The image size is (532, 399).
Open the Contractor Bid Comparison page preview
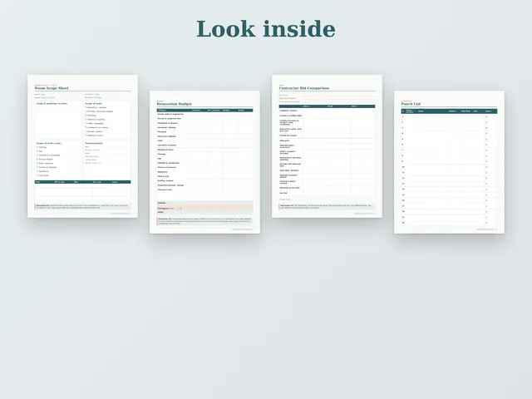pos(327,146)
